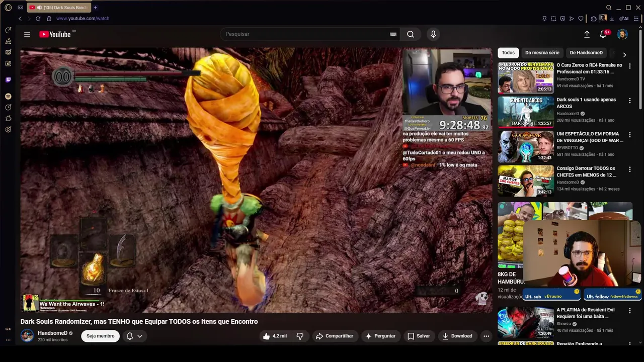
Task: Open the sidebar three-dots more menu
Action: point(8,340)
